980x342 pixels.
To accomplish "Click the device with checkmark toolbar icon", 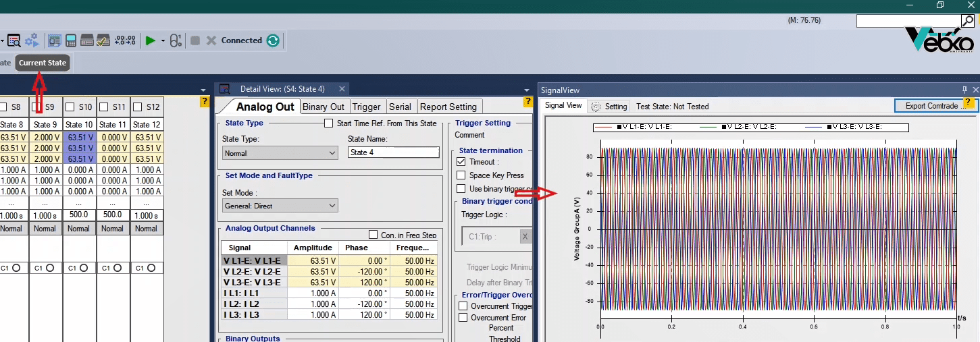I will click(x=103, y=40).
